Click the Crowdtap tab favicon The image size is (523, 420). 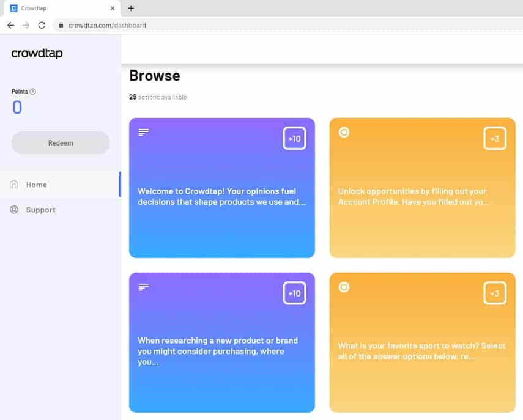point(13,9)
